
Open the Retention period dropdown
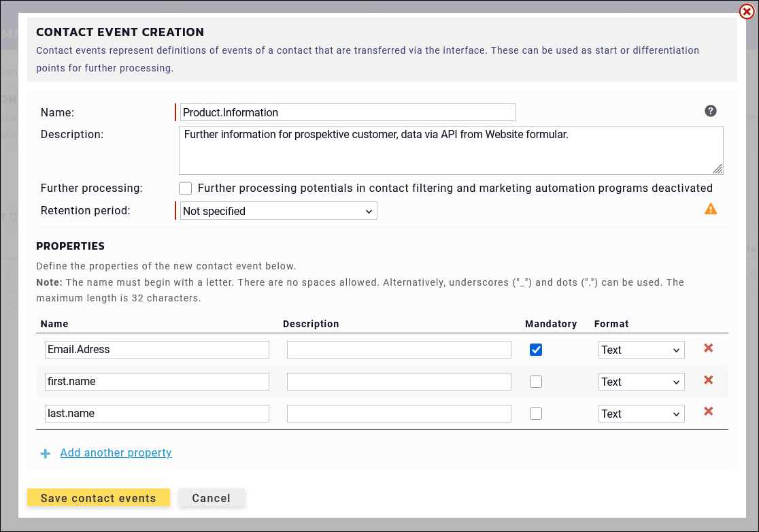[x=278, y=211]
